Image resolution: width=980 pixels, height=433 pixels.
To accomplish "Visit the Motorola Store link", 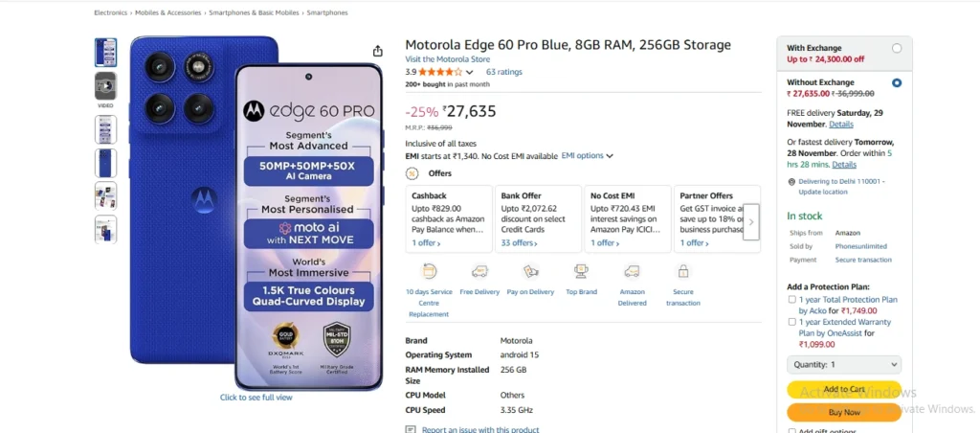I will tap(447, 59).
